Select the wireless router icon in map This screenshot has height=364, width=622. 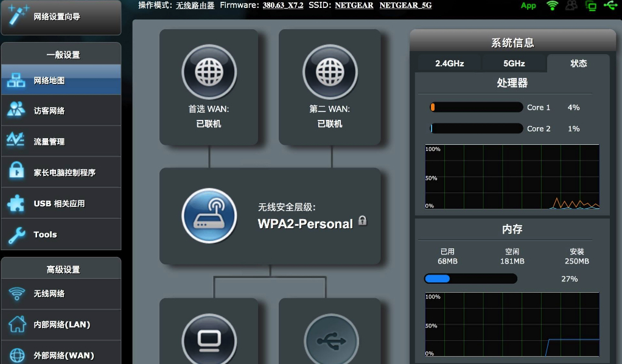[x=209, y=216]
